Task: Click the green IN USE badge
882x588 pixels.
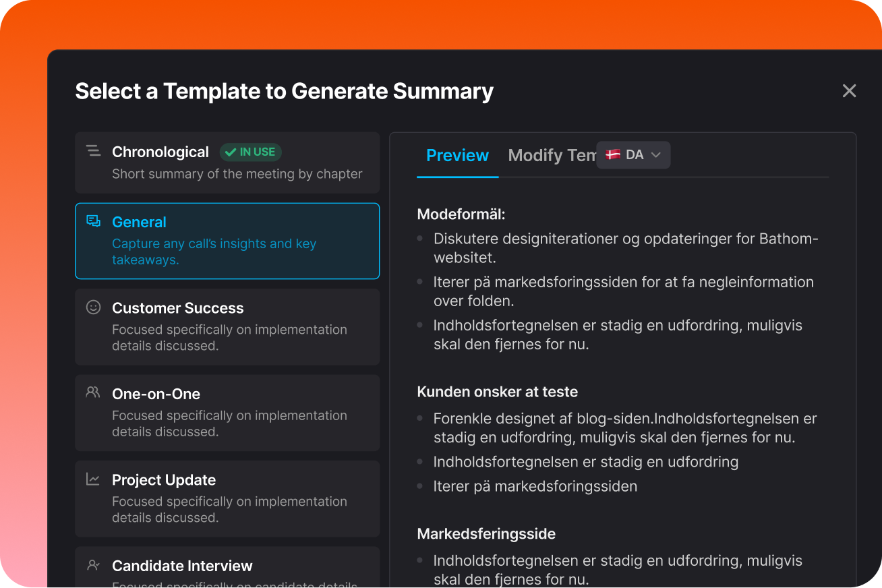Action: click(251, 152)
